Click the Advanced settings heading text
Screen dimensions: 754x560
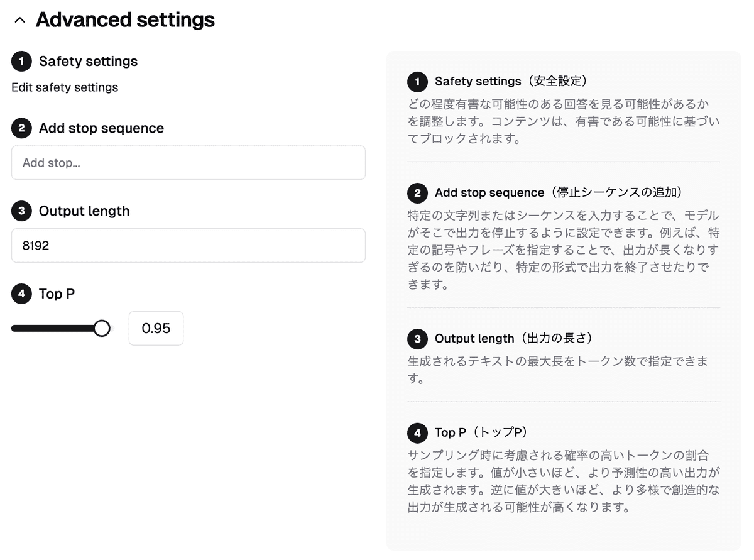(125, 20)
